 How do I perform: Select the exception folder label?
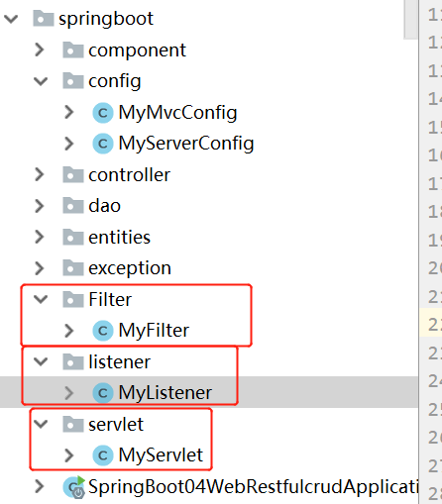130,268
